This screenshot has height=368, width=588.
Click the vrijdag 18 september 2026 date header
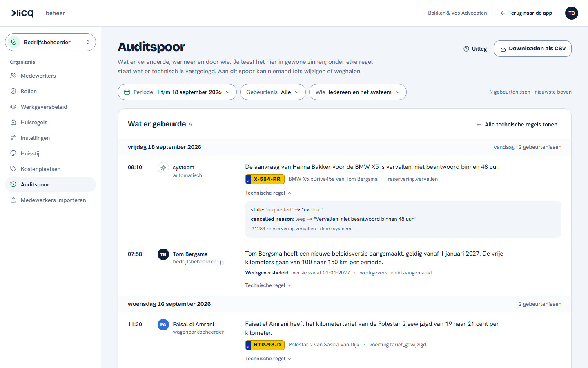165,147
